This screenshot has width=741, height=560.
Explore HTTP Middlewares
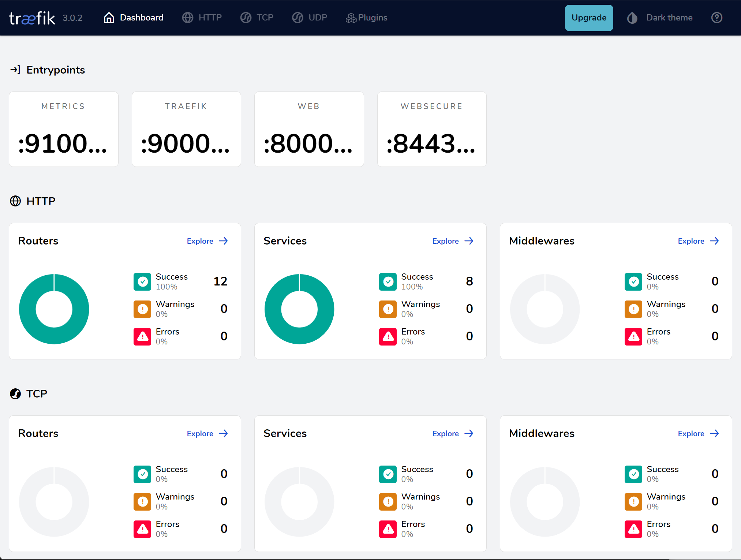tap(699, 241)
